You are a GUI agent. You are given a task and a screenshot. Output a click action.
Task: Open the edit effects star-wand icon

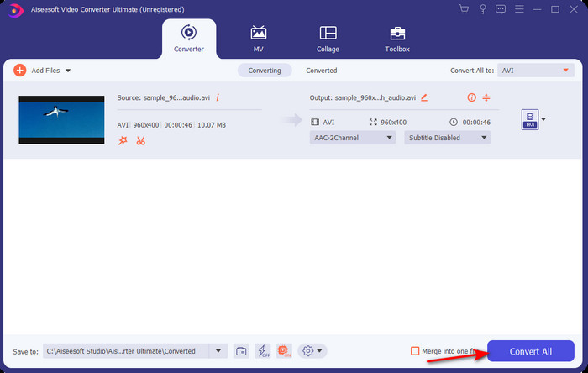pos(123,140)
